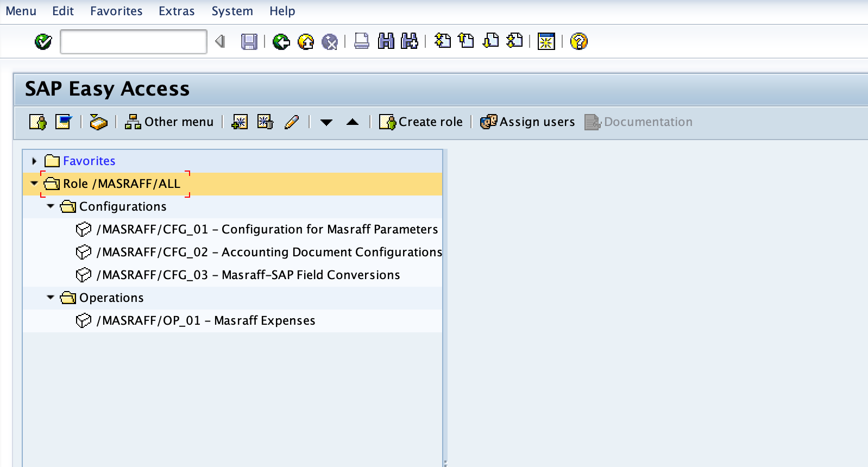
Task: Select /MASRAFF/CFG_01 Configuration for Masraff Parameters
Action: coord(267,229)
